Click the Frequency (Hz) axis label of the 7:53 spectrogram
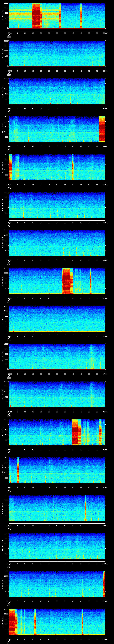 point(3,622)
